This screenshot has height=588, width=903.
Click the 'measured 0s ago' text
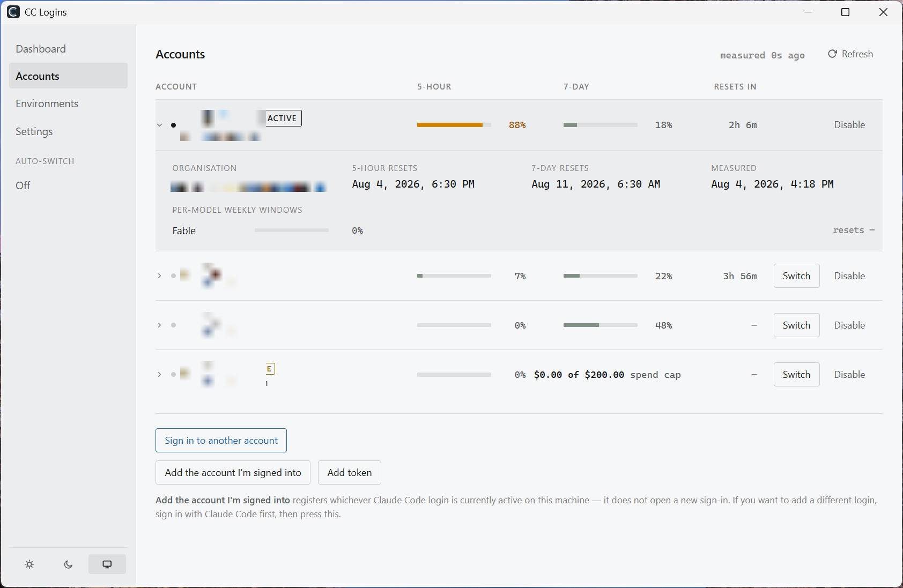[762, 55]
